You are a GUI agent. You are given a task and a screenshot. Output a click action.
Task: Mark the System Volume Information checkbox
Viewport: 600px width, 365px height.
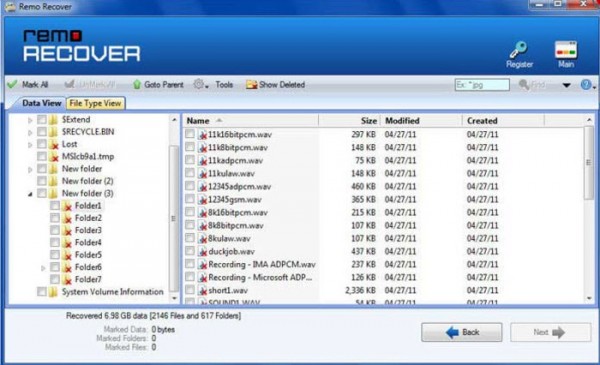[42, 292]
